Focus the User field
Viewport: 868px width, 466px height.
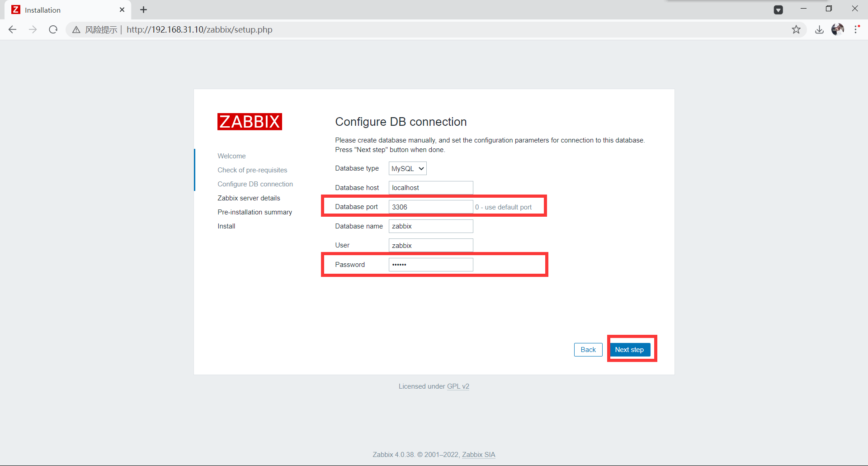pos(431,245)
